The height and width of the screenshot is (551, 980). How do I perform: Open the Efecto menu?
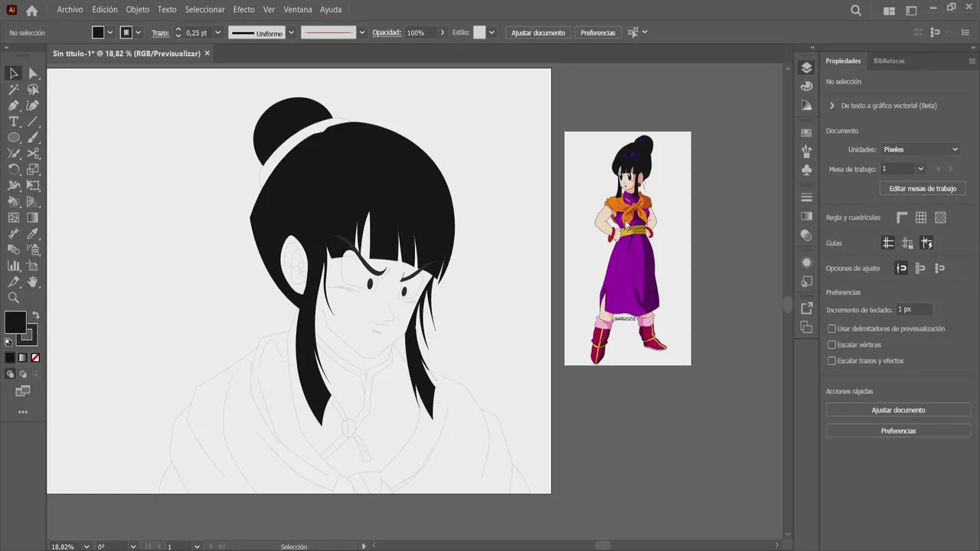[x=243, y=10]
